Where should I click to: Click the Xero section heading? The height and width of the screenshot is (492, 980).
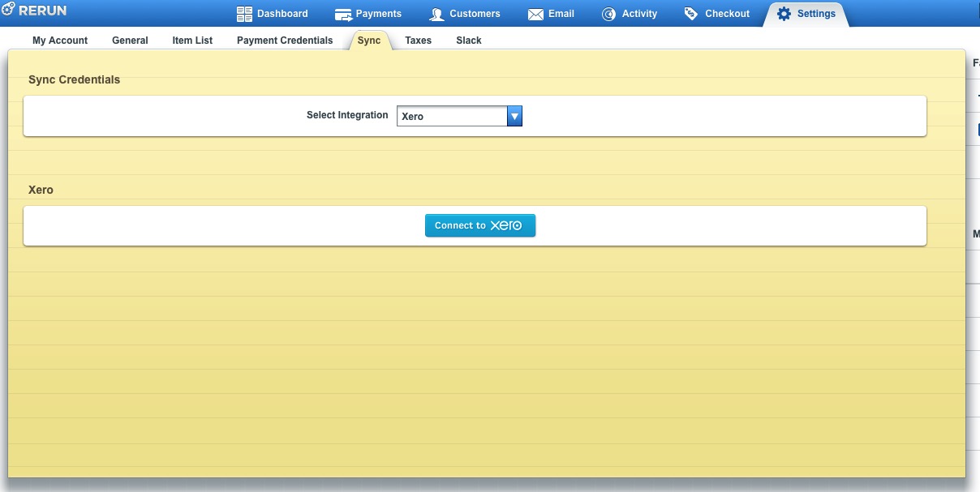(x=41, y=190)
